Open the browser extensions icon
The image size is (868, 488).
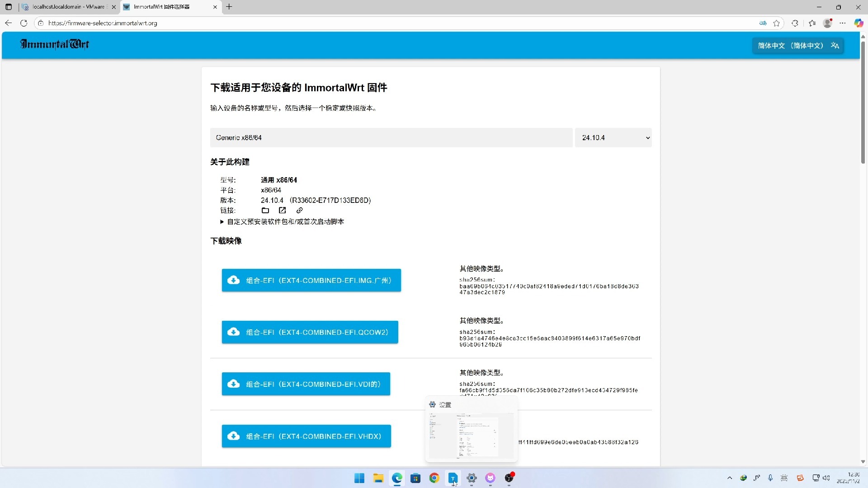(795, 23)
